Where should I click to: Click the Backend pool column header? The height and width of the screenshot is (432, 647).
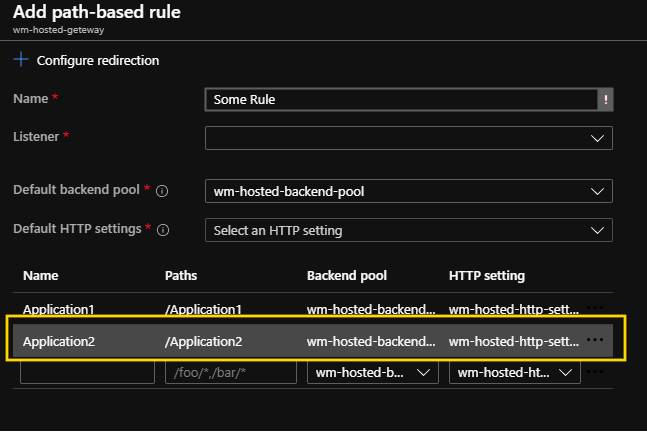347,276
